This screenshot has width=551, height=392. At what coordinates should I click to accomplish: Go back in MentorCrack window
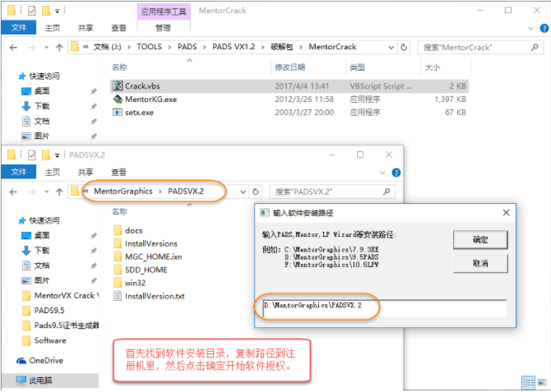pos(13,47)
